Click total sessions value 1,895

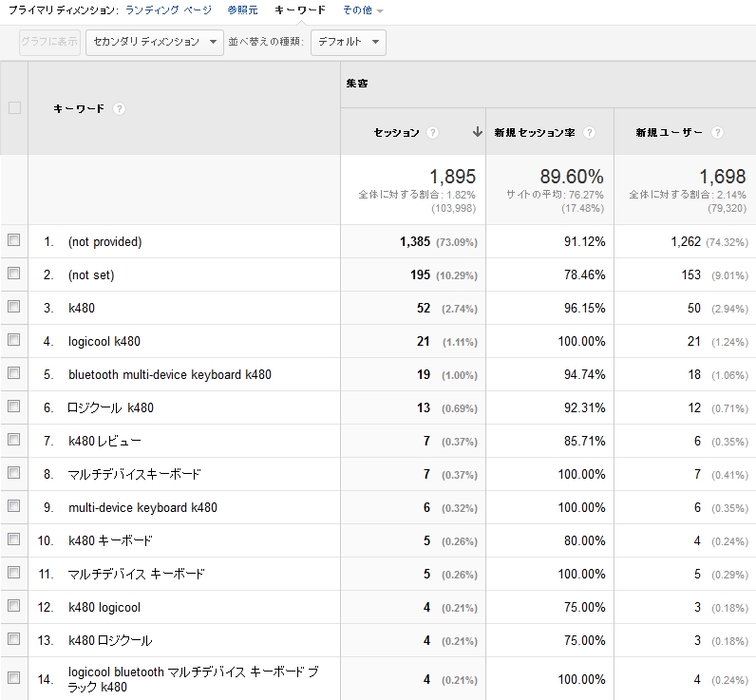453,177
